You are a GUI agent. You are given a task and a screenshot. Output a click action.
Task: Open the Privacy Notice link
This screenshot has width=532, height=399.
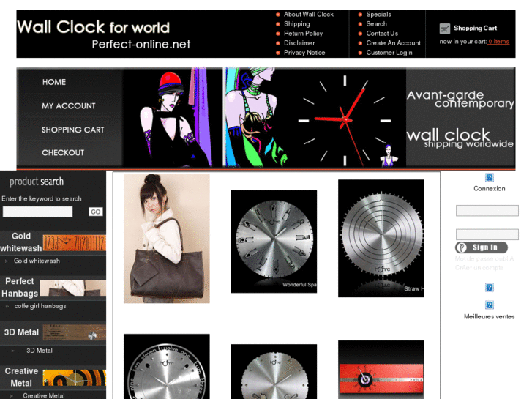pos(304,53)
